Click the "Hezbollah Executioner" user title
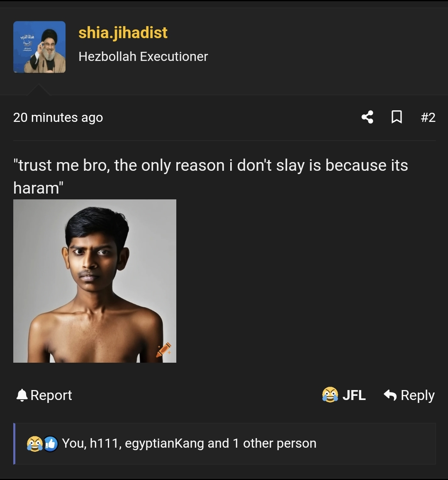Viewport: 448px width, 480px height. coord(143,57)
